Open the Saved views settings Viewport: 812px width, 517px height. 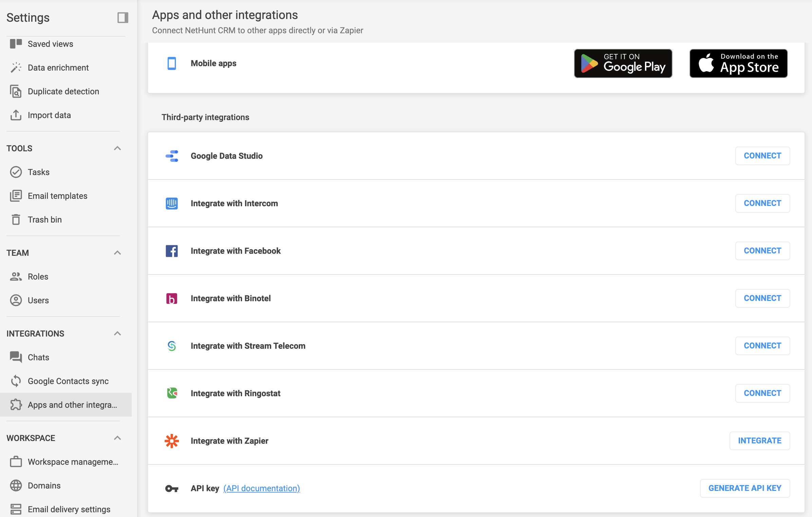pyautogui.click(x=50, y=43)
